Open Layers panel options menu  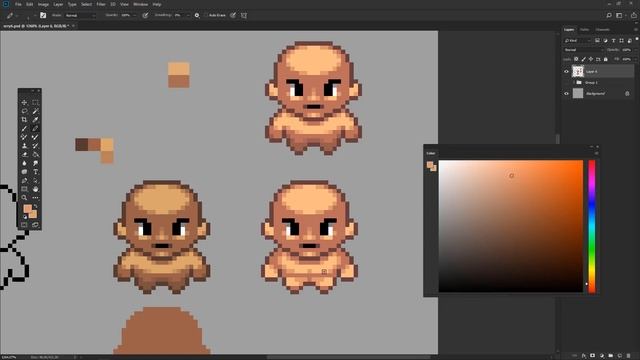(x=636, y=29)
